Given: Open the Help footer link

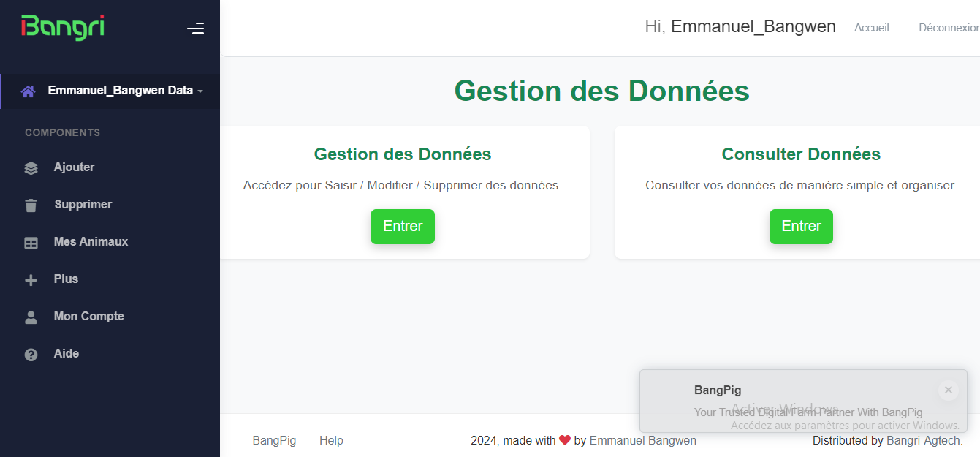Looking at the screenshot, I should click(x=331, y=441).
